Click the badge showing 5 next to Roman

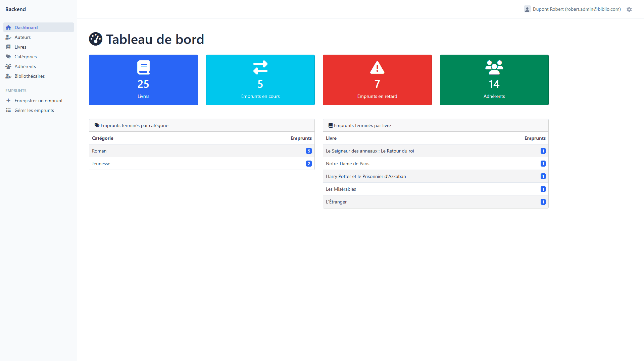click(309, 151)
